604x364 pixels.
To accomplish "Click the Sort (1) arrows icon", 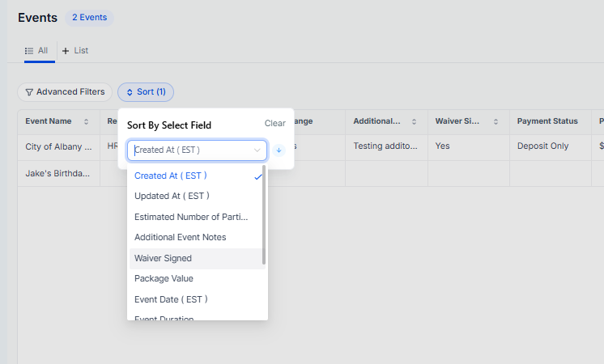I will pyautogui.click(x=130, y=92).
